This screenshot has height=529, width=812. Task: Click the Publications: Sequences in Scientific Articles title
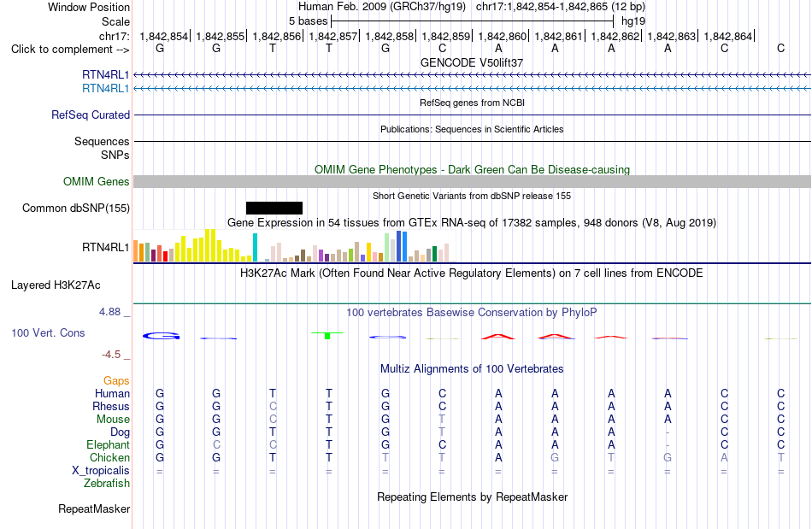472,129
